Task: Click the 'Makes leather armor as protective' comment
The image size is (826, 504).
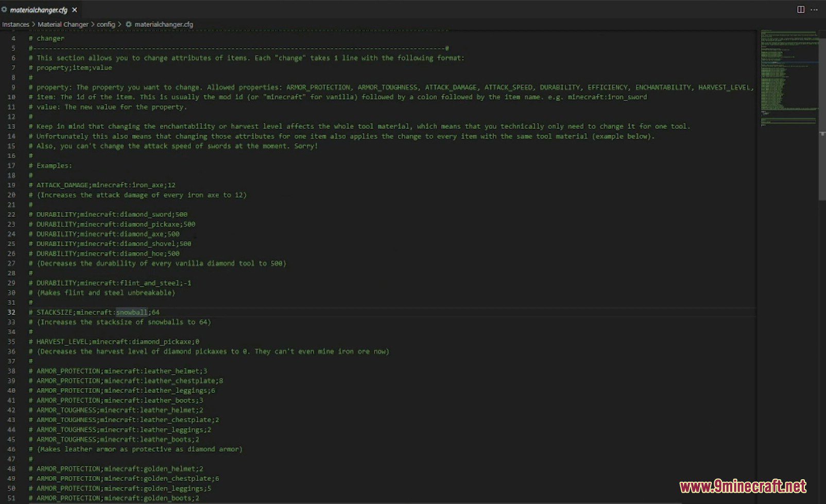Action: point(140,449)
